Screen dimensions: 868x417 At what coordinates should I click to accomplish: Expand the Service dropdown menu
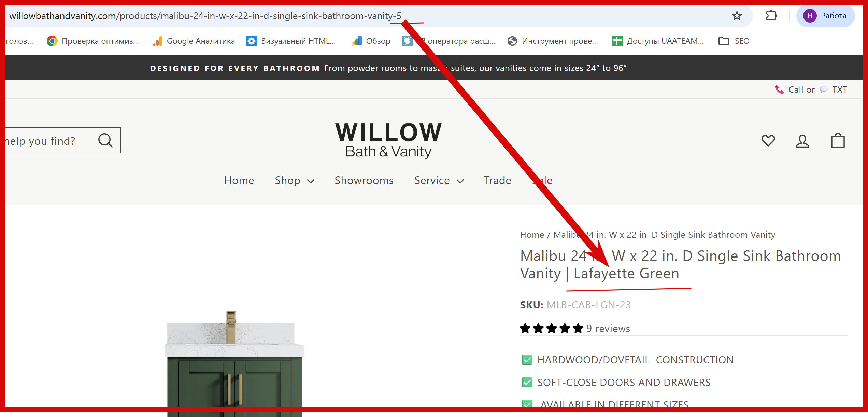(x=439, y=180)
